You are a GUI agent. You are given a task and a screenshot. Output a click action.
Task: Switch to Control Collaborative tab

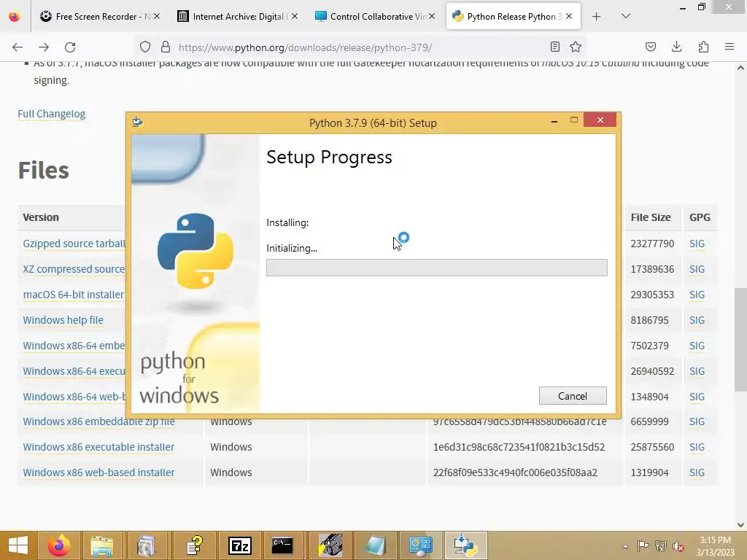(374, 17)
